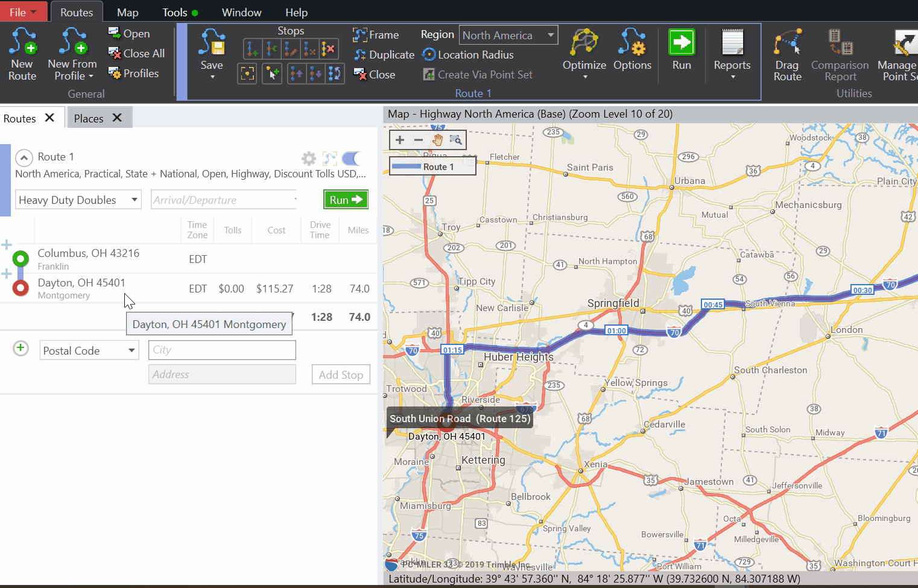Click the Add Stop button
The width and height of the screenshot is (918, 588).
[x=340, y=374]
